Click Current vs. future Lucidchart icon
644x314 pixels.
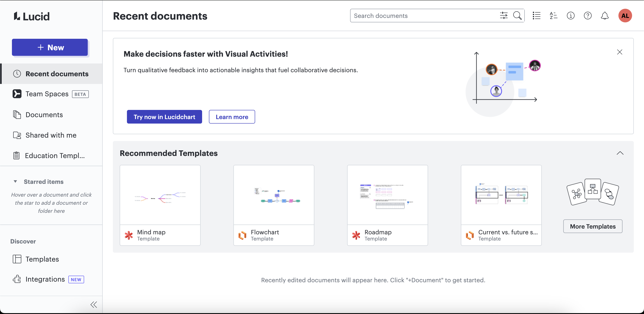pos(470,235)
